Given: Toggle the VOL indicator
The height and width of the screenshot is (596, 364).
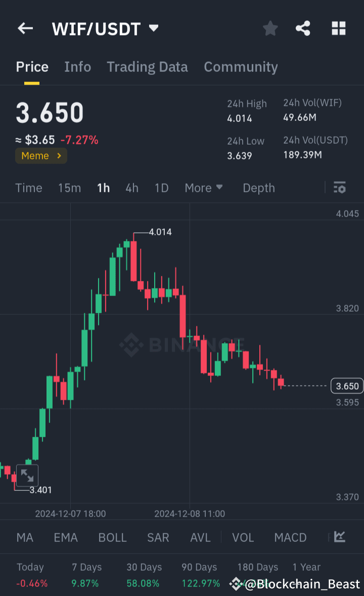Looking at the screenshot, I should [243, 537].
